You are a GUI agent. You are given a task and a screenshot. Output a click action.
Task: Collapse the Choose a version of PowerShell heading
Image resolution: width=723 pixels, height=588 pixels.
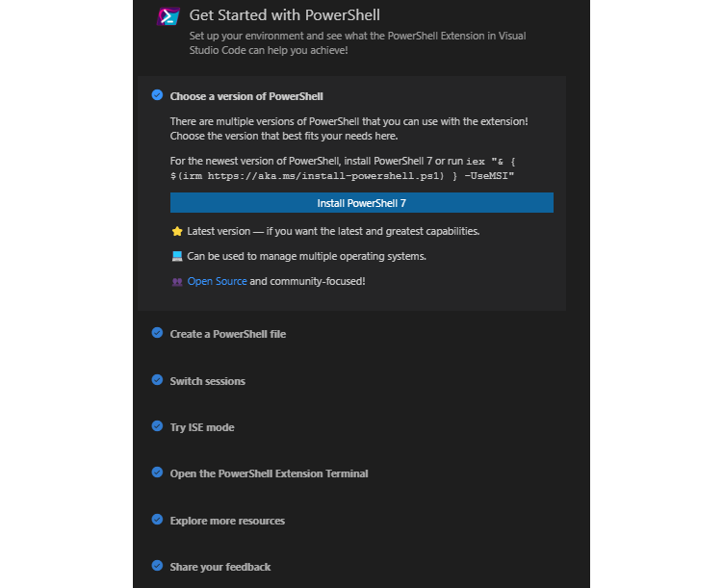click(246, 96)
